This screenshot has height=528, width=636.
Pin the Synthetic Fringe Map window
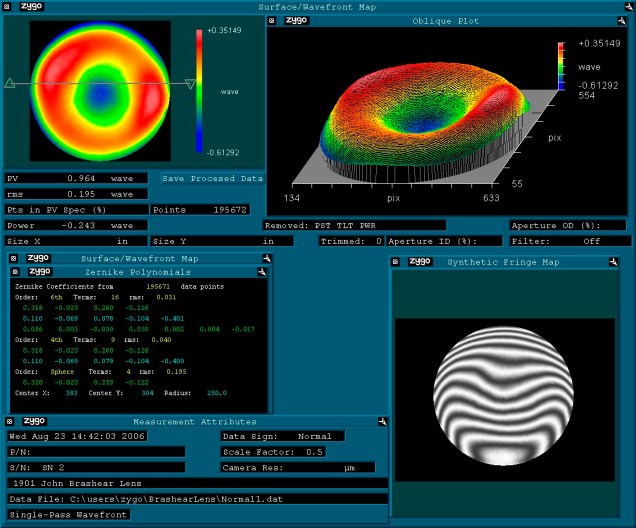coord(624,262)
